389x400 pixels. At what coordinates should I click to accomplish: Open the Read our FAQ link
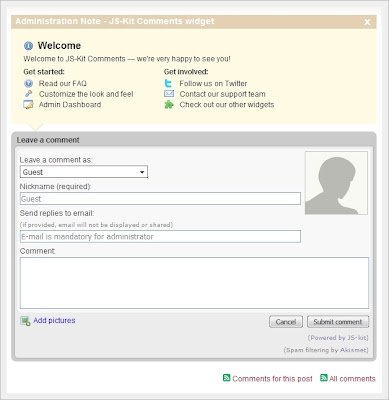[63, 83]
